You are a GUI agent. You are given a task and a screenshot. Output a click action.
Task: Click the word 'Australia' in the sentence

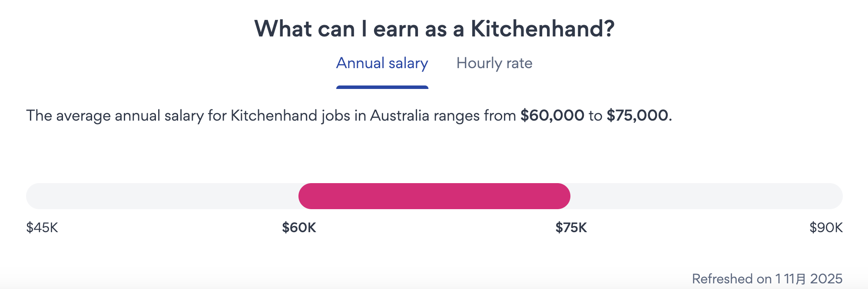click(x=399, y=115)
